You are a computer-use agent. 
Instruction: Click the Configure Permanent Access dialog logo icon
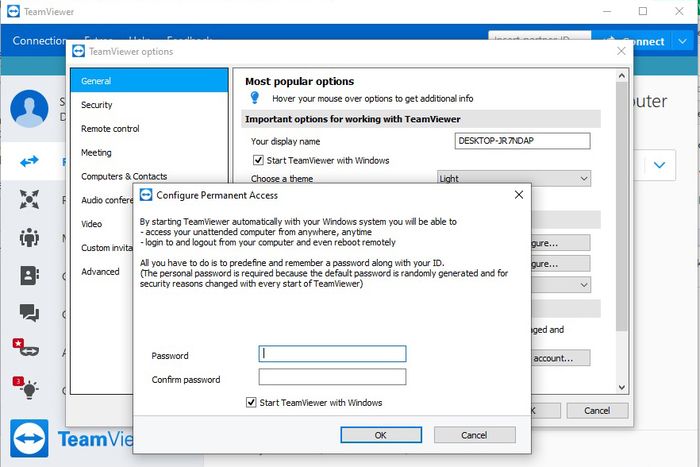(146, 195)
